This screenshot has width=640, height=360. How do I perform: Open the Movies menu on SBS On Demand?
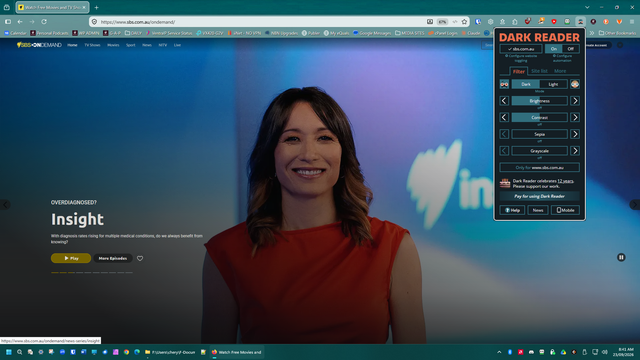113,45
